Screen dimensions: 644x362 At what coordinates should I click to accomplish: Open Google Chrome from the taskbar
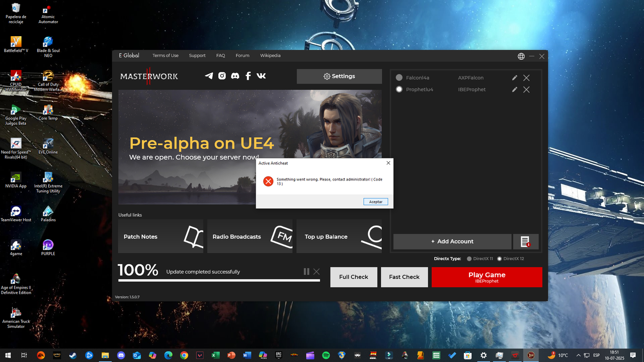point(184,355)
